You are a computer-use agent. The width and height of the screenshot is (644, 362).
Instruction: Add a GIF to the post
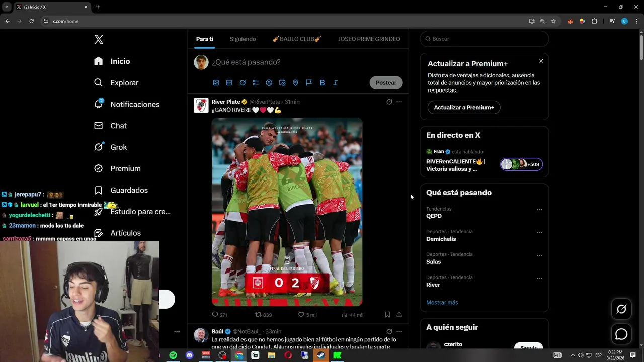(229, 83)
